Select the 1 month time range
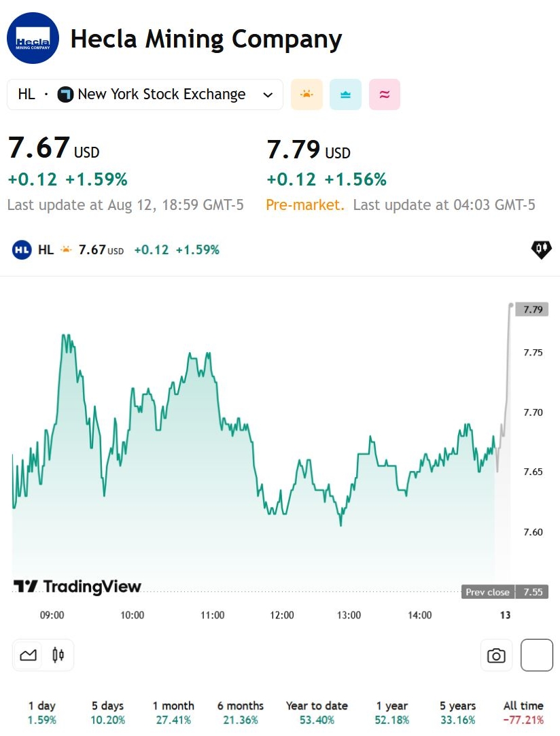560x736 pixels. click(173, 712)
